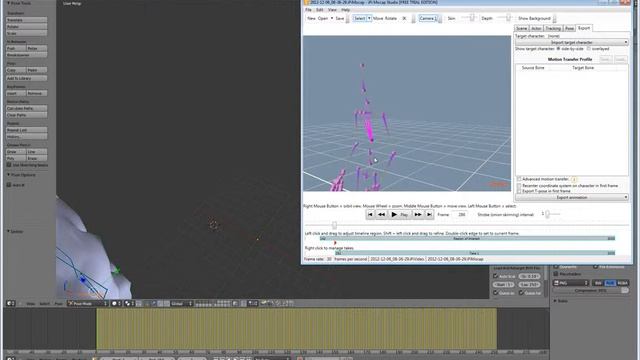The width and height of the screenshot is (640, 360).
Task: Select the Camera 1 view button
Action: tap(428, 18)
